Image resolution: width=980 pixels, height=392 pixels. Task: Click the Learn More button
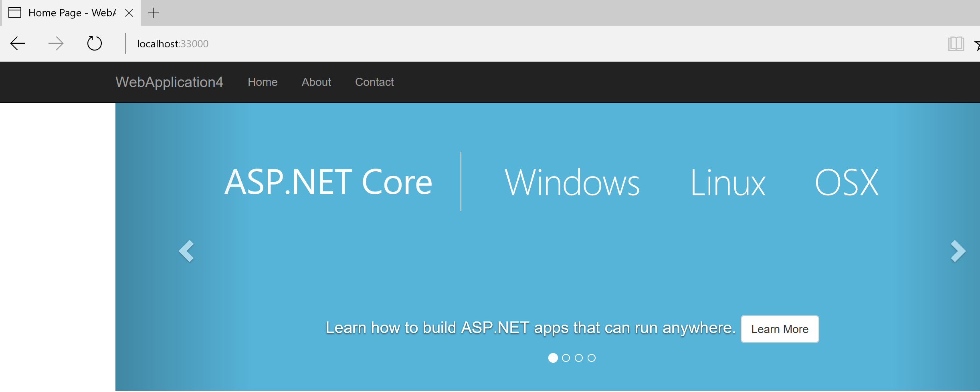tap(780, 329)
